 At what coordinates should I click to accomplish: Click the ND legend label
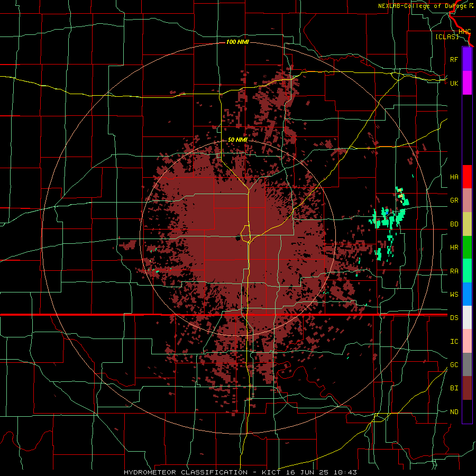pyautogui.click(x=454, y=412)
